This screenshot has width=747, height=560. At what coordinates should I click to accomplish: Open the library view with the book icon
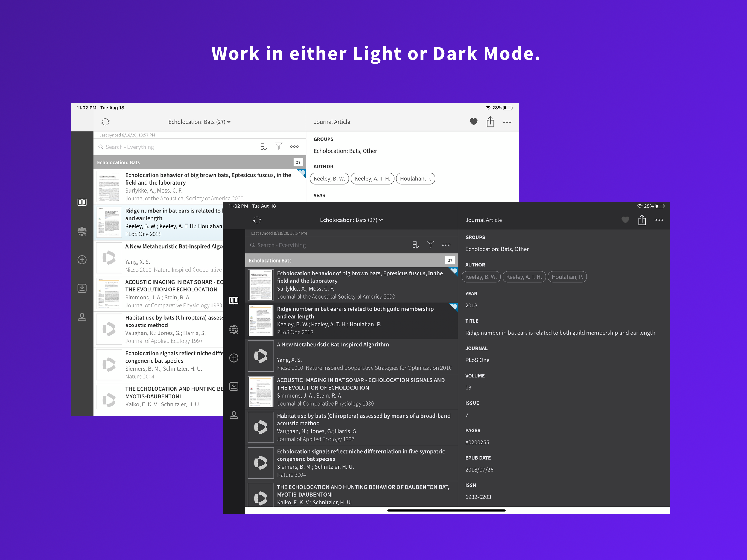click(x=234, y=301)
